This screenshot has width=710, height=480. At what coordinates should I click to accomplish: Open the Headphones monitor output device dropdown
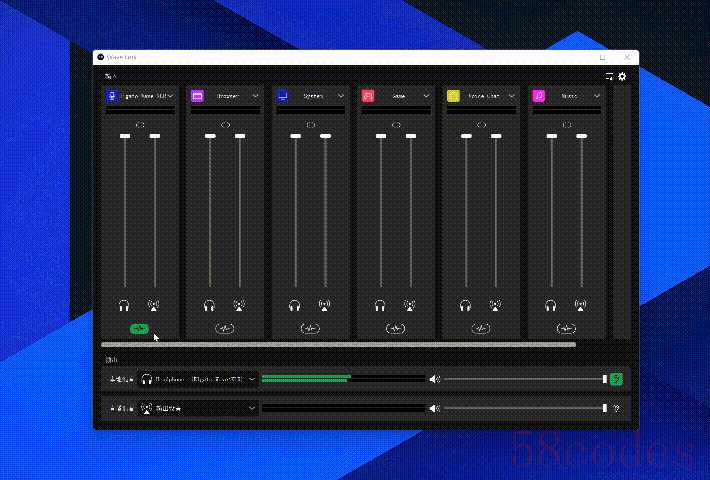pos(198,379)
